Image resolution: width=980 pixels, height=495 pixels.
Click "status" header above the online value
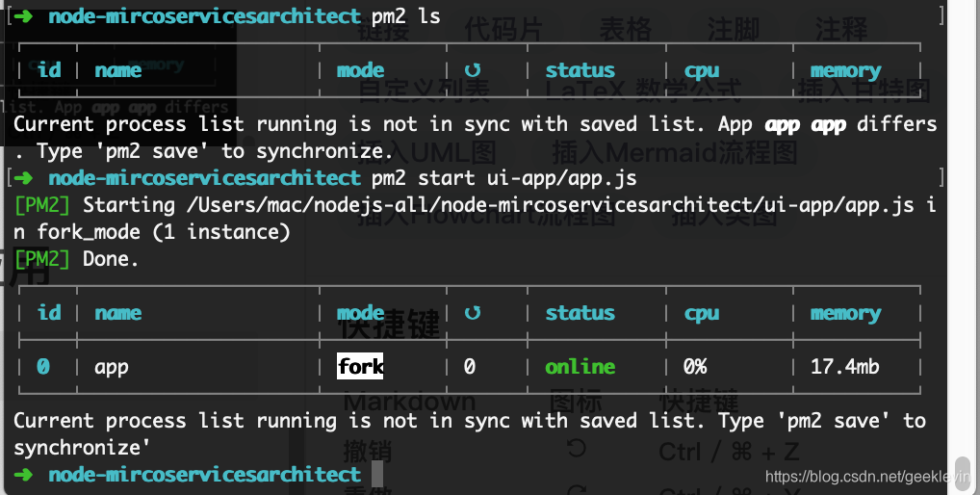click(x=580, y=312)
